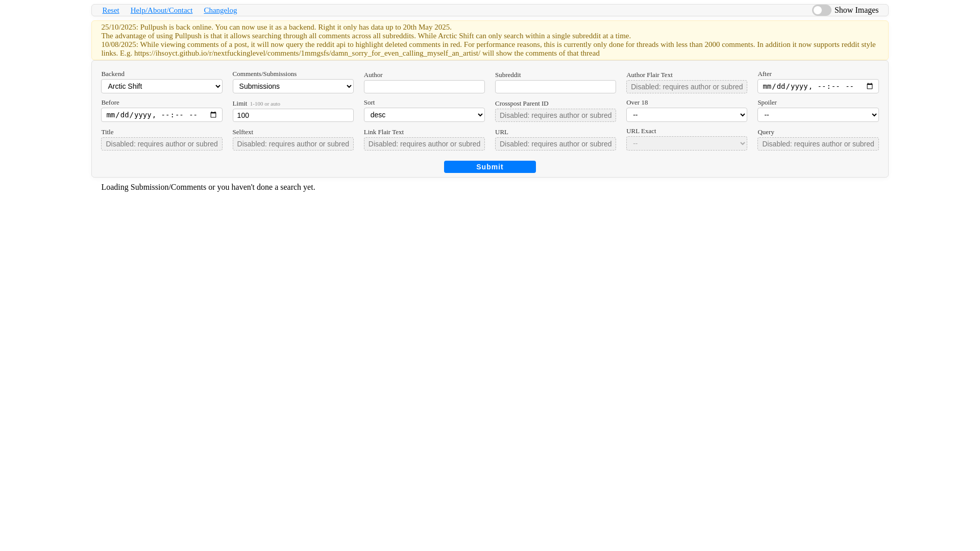Click the Limit field containing 100
980x551 pixels.
(293, 115)
